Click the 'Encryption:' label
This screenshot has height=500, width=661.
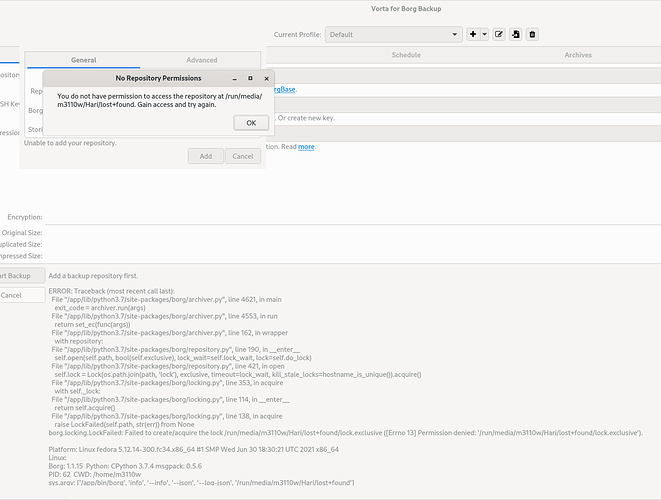(24, 217)
